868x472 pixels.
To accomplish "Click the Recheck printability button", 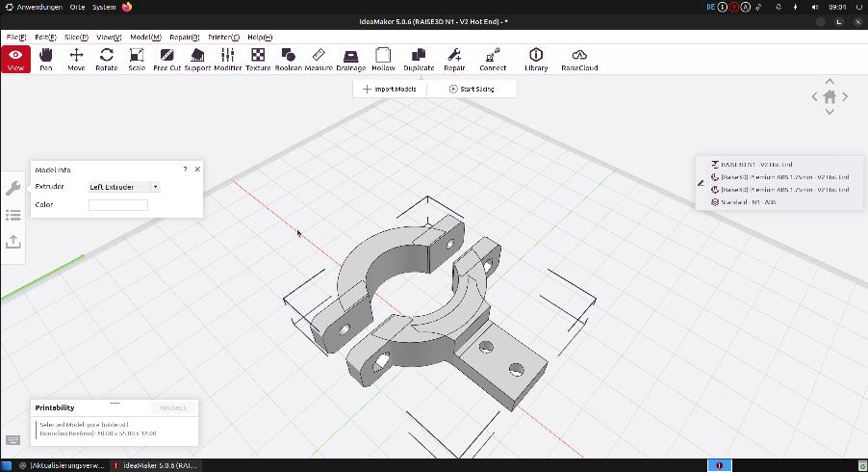I will point(172,407).
